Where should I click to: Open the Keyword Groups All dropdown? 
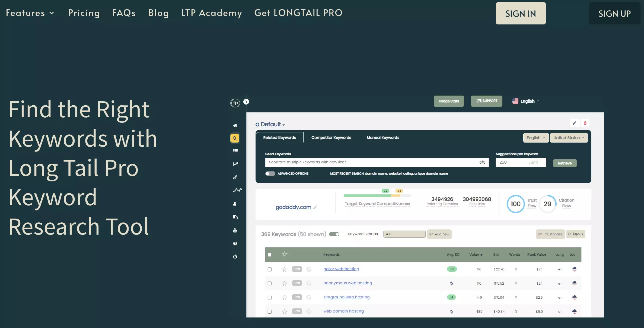[404, 234]
